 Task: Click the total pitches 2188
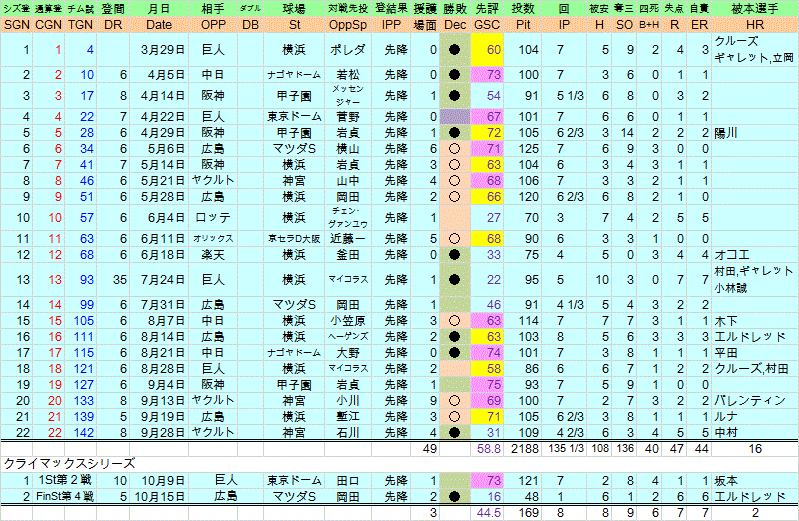pyautogui.click(x=525, y=449)
